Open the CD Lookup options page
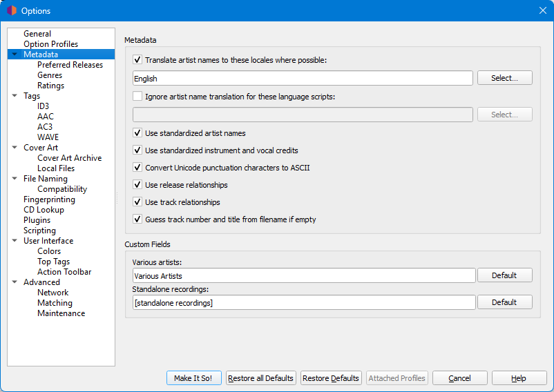 (44, 210)
